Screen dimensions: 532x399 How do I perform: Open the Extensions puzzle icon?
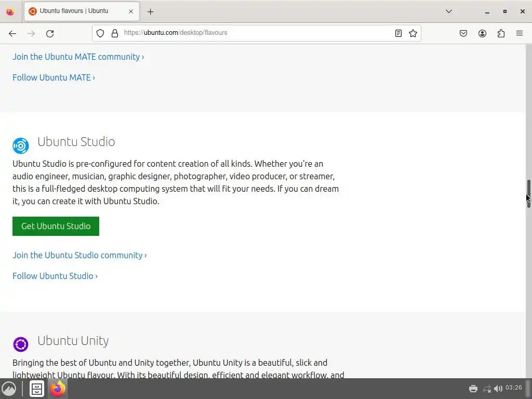501,33
